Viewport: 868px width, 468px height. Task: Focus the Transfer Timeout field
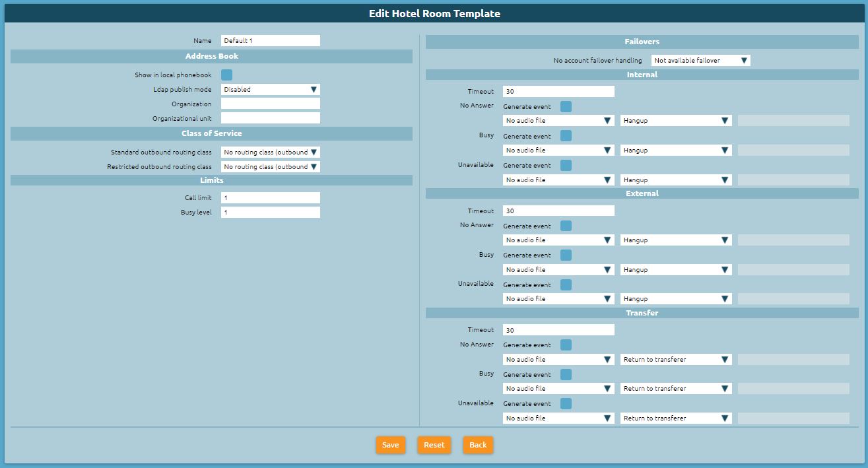coord(558,329)
